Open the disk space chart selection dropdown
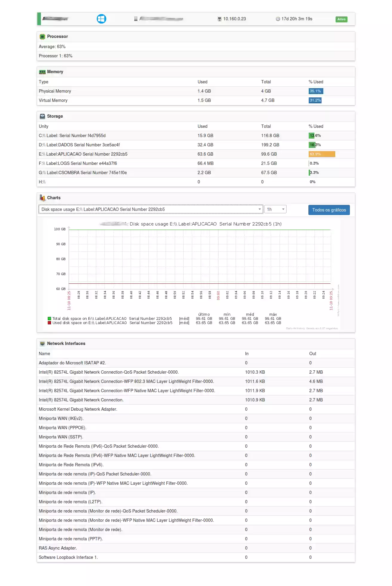Image resolution: width=392 pixels, height=586 pixels. pos(150,209)
